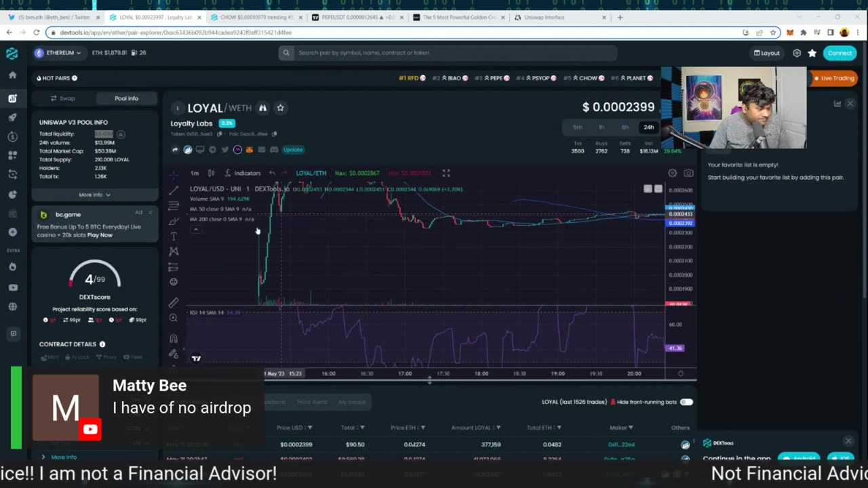Image resolution: width=868 pixels, height=488 pixels.
Task: Open the Indicators menu
Action: [x=243, y=173]
